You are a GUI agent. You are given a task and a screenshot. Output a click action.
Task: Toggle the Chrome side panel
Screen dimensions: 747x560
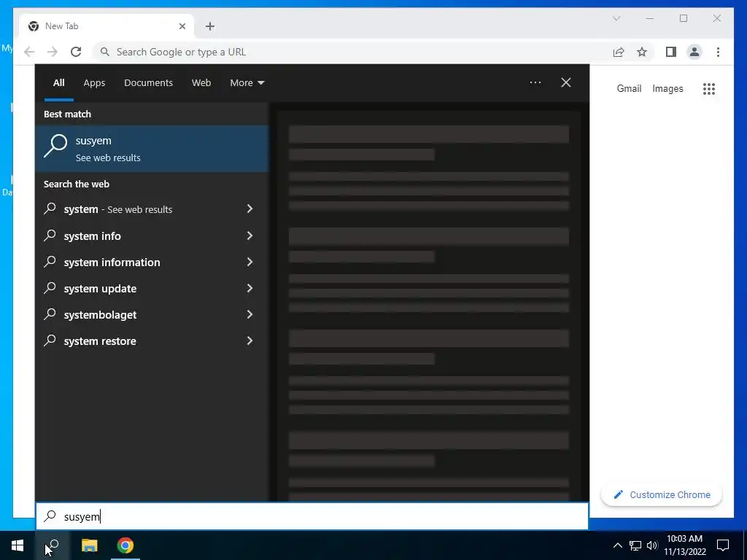(x=671, y=52)
